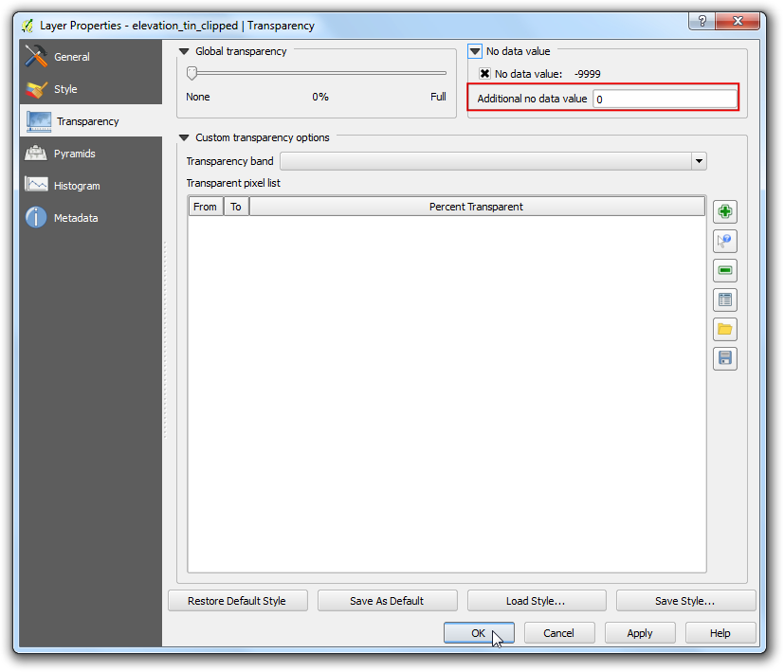Screen dimensions: 784x672
Task: Go to the Pyramids tab
Action: pos(91,154)
